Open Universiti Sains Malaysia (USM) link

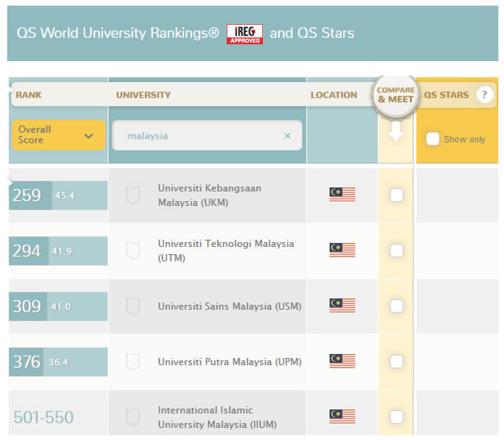point(230,306)
